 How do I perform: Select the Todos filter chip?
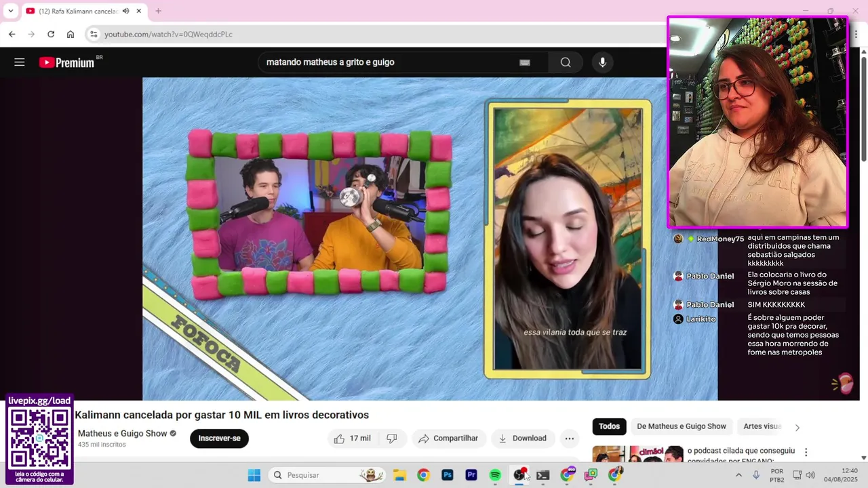(x=609, y=426)
